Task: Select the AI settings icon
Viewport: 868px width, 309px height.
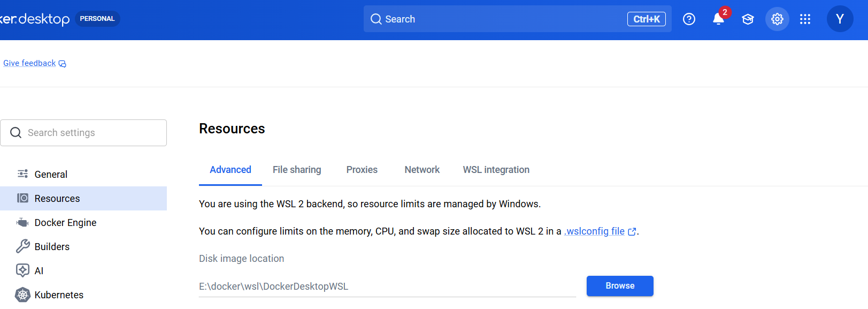Action: tap(22, 270)
